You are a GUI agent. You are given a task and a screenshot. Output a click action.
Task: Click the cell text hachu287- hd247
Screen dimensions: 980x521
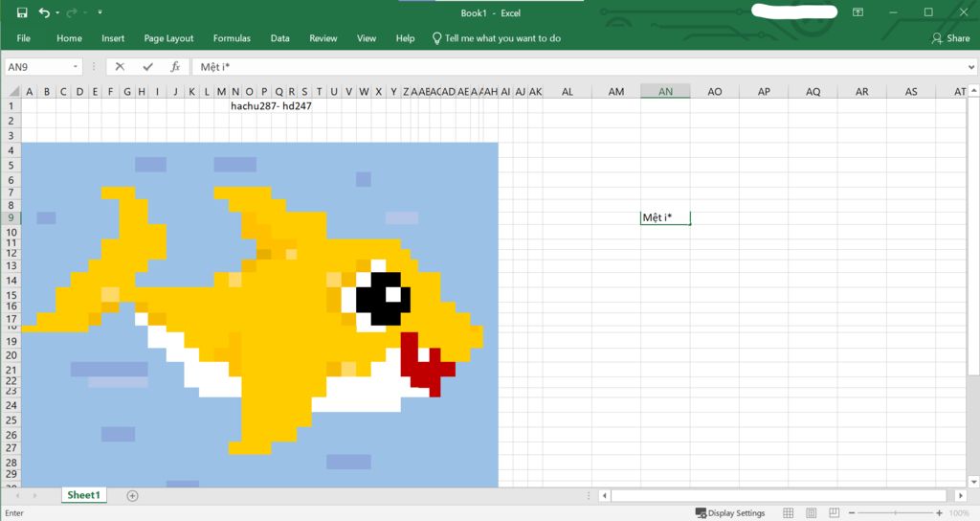pyautogui.click(x=271, y=105)
